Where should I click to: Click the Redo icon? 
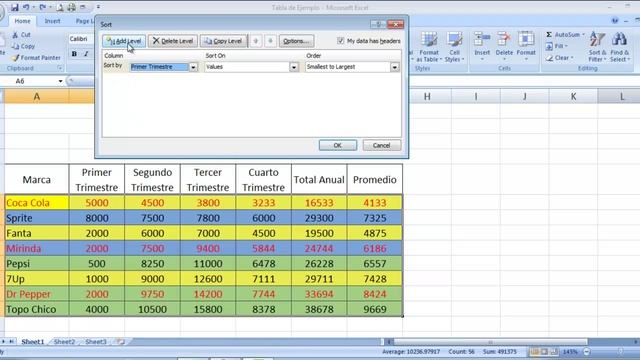42,7
